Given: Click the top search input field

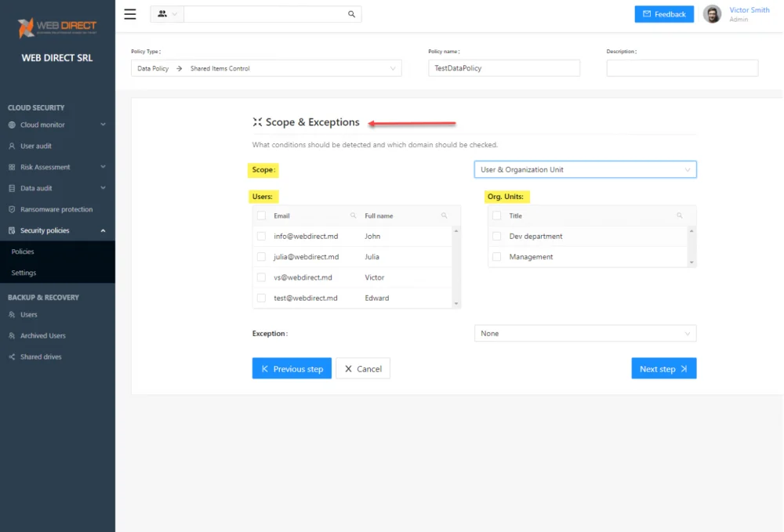Looking at the screenshot, I should [265, 14].
